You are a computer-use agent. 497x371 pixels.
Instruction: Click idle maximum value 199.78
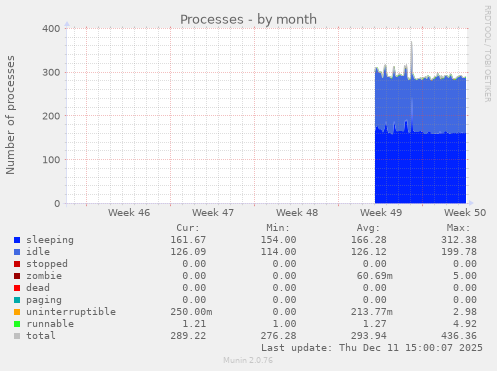pos(459,252)
